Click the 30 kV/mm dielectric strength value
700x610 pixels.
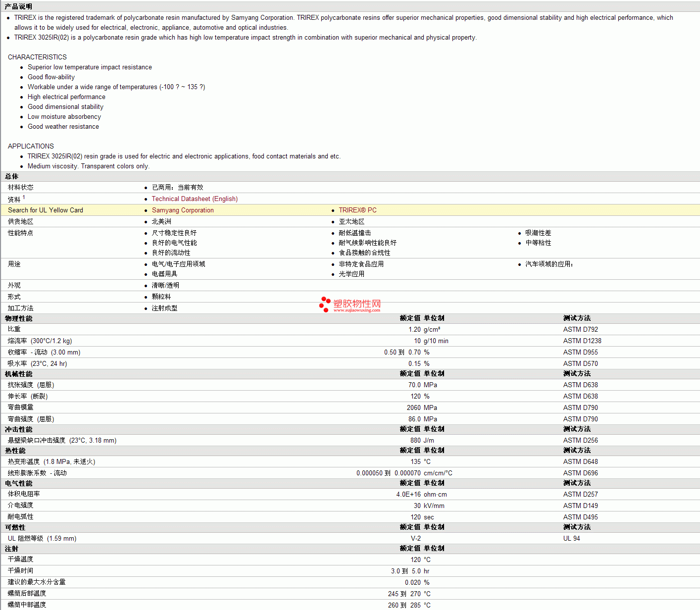[x=429, y=506]
